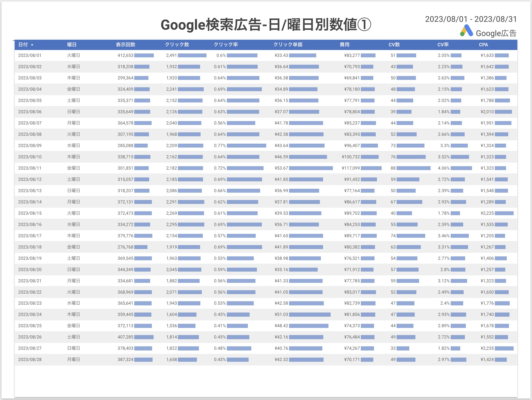
Task: Select date cell 2023/08/16
Action: [x=30, y=225]
